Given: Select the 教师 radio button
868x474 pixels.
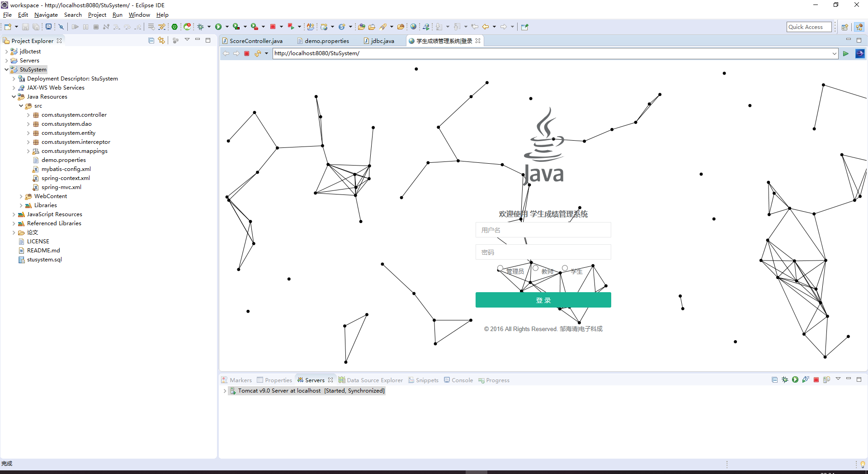Looking at the screenshot, I should 535,268.
